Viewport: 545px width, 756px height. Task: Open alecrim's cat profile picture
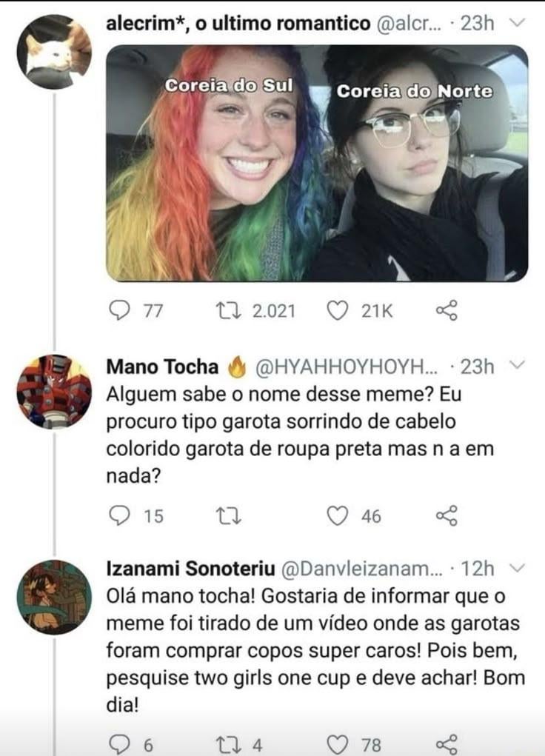coord(54,52)
